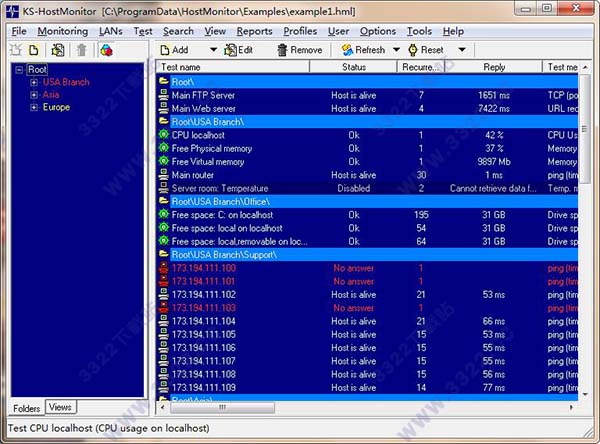The height and width of the screenshot is (444, 600).
Task: Switch to the Folders tab
Action: click(26, 408)
